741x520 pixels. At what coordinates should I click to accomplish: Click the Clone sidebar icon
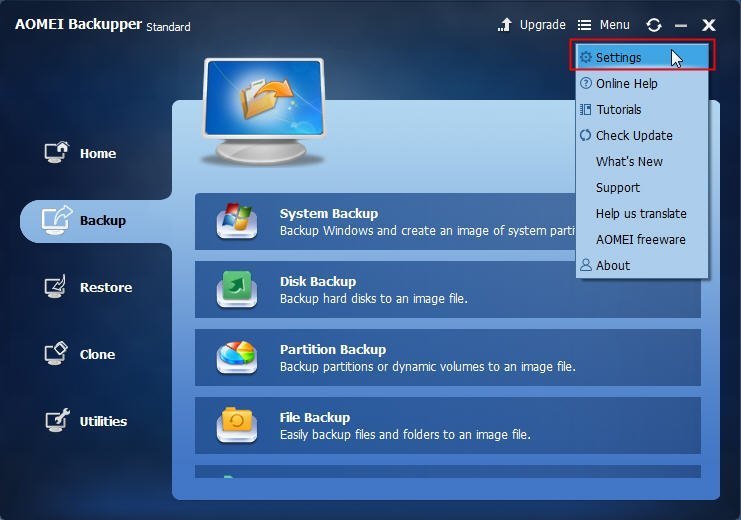pos(56,353)
